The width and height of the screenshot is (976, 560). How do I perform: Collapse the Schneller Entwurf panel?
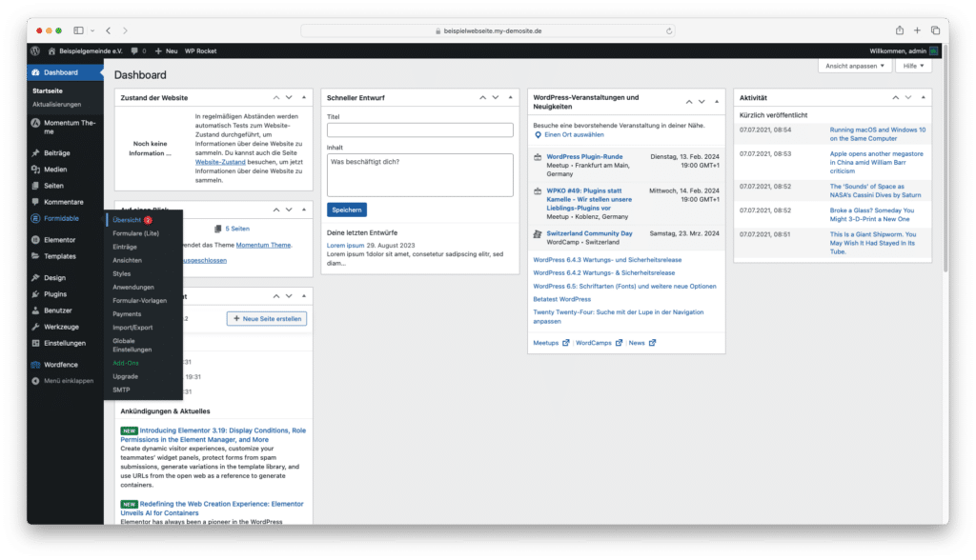tap(511, 98)
